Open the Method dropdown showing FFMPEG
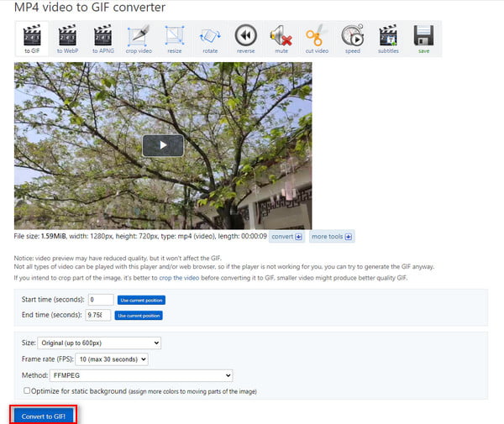This screenshot has width=504, height=424. (141, 375)
